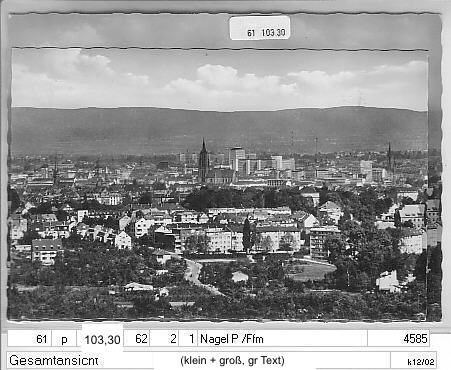This screenshot has height=370, width=451.
Task: Click the note (klein + groß, gr Text)
Action: (x=232, y=360)
